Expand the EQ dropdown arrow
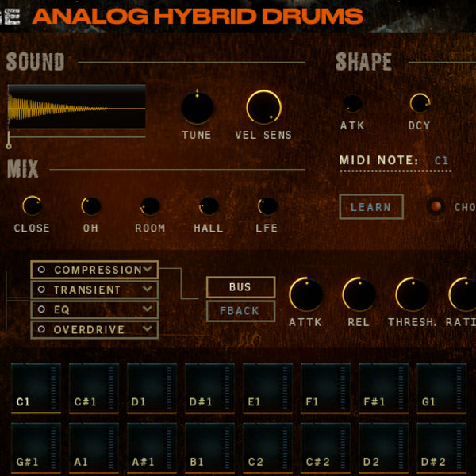Screen dimensions: 476x476 (x=148, y=309)
